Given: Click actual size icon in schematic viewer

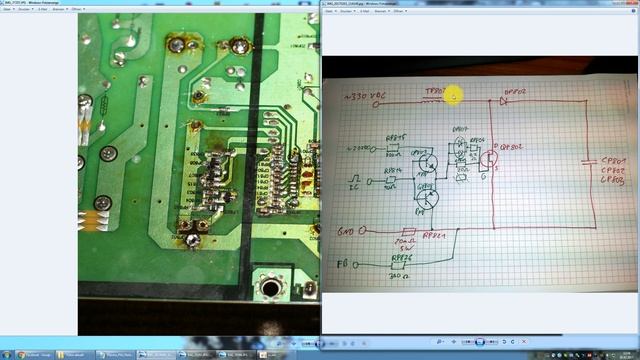Looking at the screenshot, I should 453,342.
